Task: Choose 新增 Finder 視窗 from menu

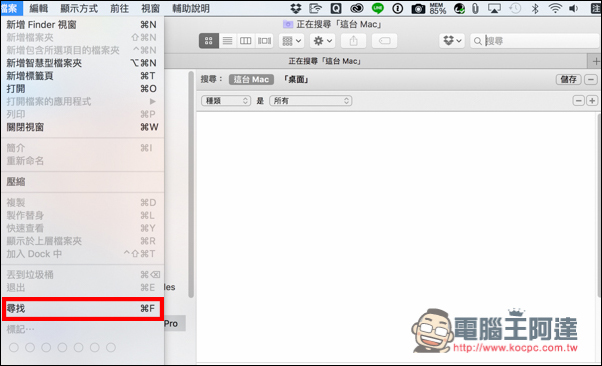Action: tap(82, 25)
